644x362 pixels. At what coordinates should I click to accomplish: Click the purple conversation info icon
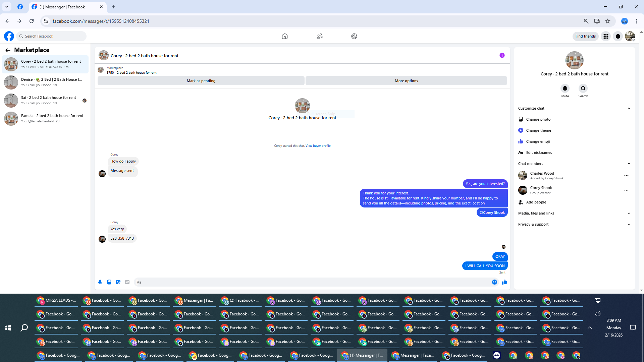pos(502,56)
